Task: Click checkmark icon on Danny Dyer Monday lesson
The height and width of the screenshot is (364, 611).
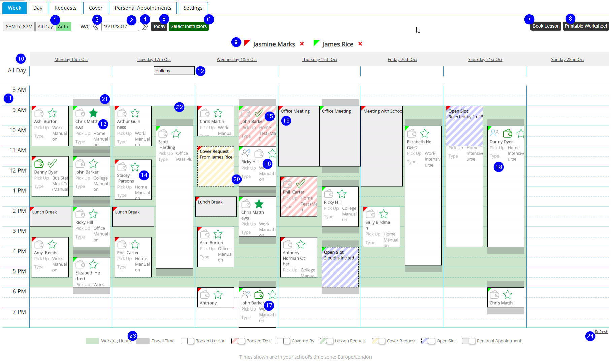Action: [x=52, y=163]
